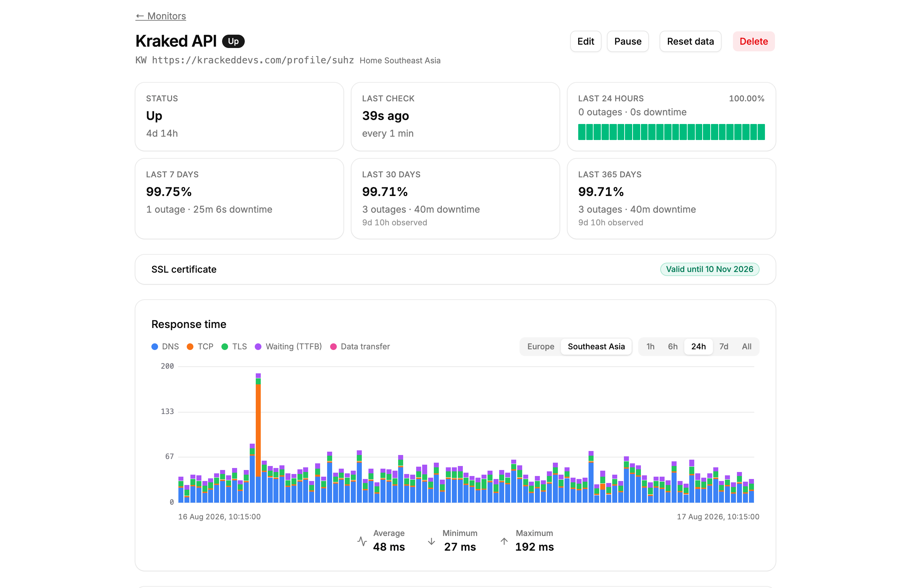Click the pink Data transfer legend dot

pyautogui.click(x=333, y=347)
